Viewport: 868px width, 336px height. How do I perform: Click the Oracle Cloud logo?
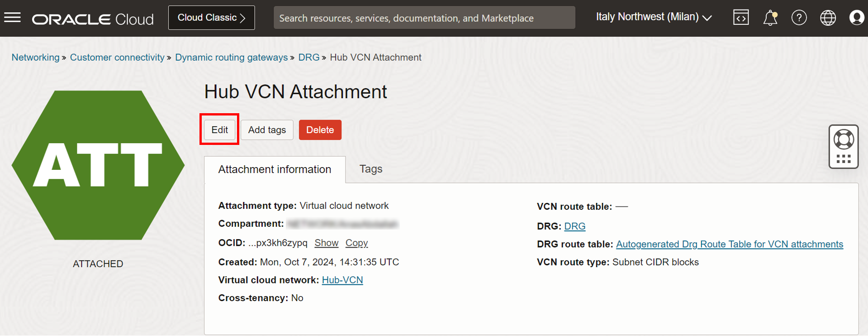tap(93, 19)
